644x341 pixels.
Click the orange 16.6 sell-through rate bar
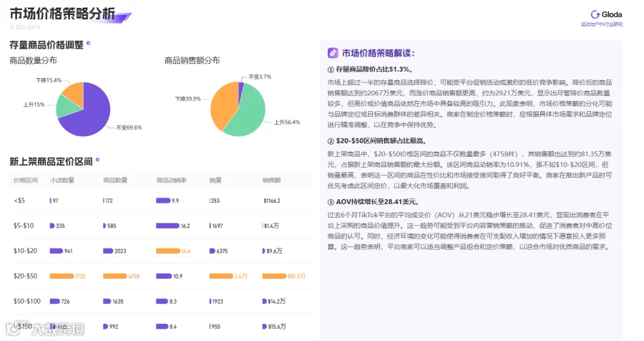pyautogui.click(x=168, y=251)
